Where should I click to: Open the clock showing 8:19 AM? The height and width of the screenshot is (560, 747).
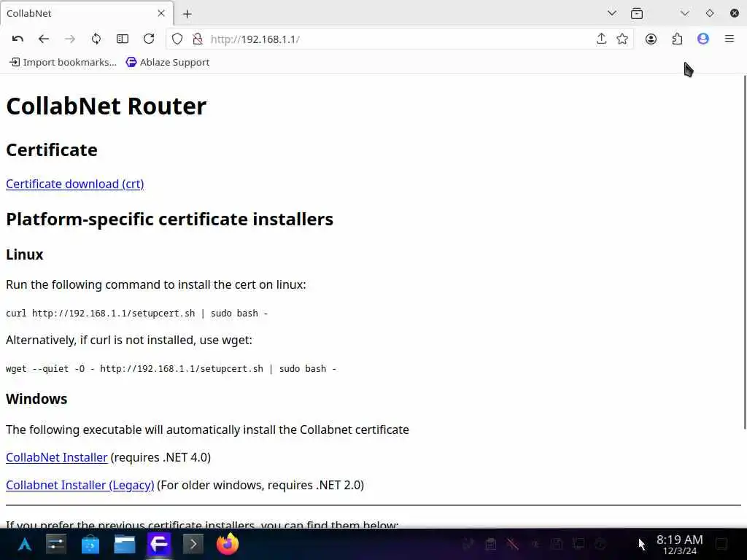[x=679, y=544]
